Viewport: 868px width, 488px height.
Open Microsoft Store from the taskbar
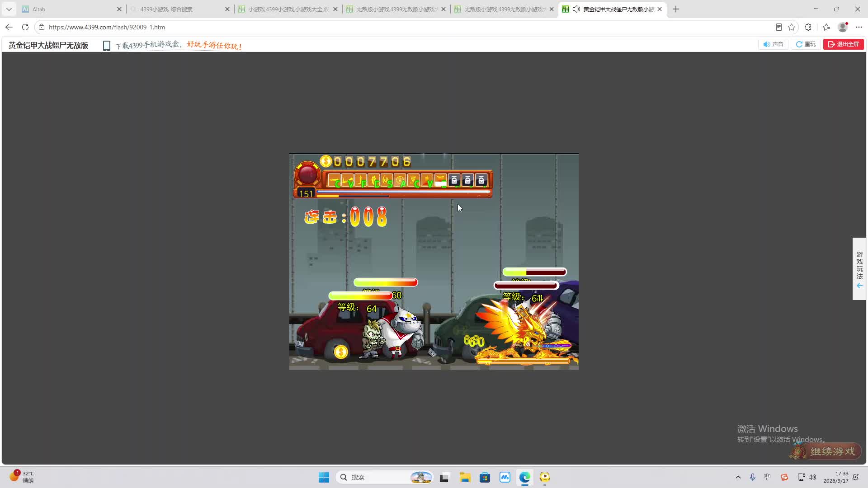click(485, 477)
